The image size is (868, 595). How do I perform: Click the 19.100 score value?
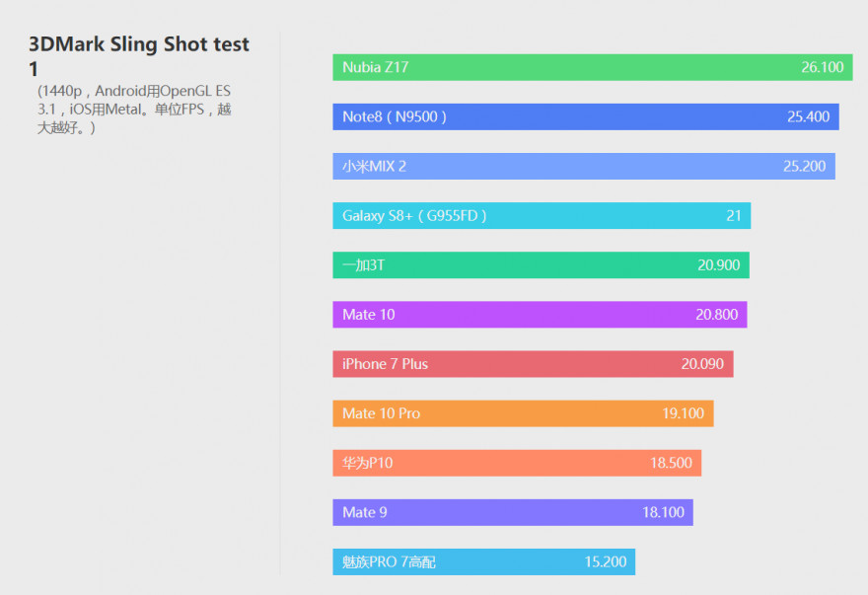coord(684,413)
